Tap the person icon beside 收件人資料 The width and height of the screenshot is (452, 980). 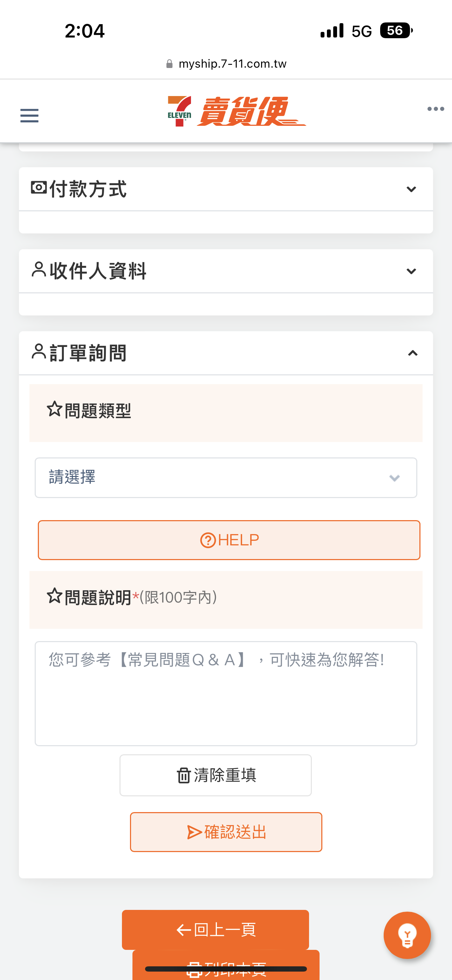(x=39, y=269)
